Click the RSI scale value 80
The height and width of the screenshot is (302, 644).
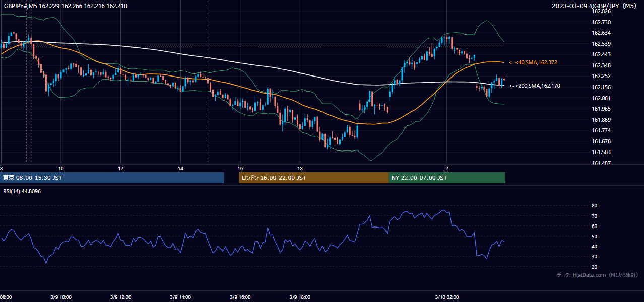pos(594,206)
